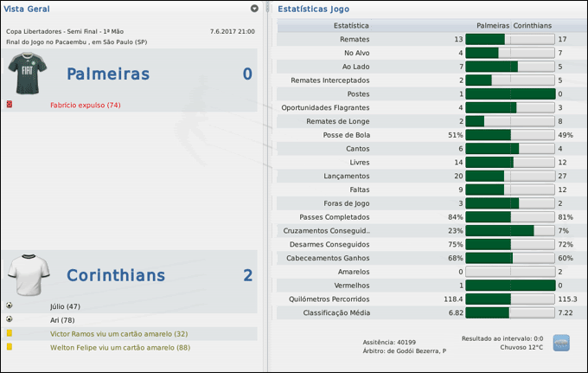This screenshot has height=373, width=588.
Task: Click Welton Felipe's yellow card icon
Action: click(10, 347)
